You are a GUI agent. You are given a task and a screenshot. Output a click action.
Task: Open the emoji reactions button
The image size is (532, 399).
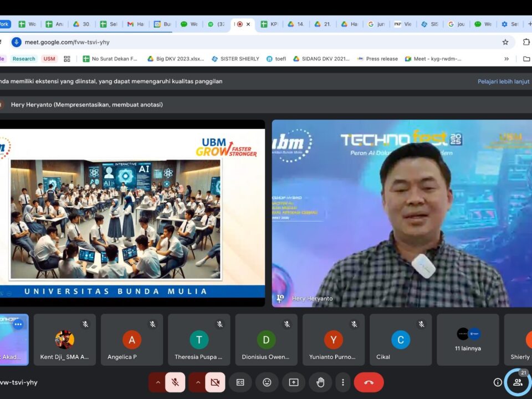267,382
